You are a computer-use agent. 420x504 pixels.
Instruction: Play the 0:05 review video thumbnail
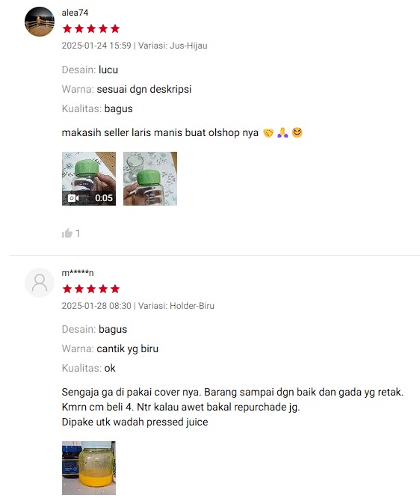click(x=89, y=179)
